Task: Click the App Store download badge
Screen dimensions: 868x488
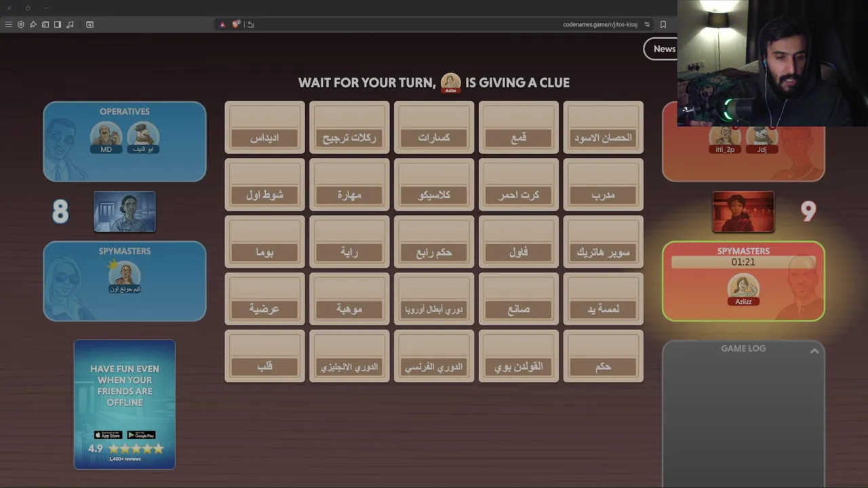Action: click(x=108, y=435)
